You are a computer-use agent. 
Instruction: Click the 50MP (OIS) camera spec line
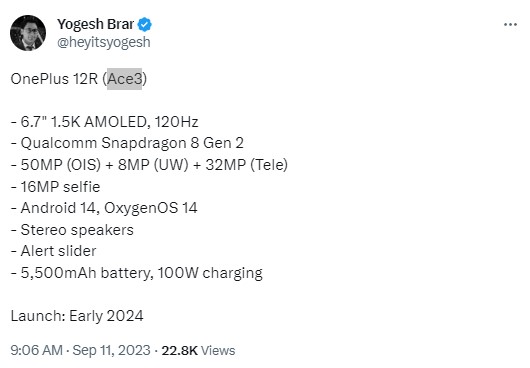(149, 165)
